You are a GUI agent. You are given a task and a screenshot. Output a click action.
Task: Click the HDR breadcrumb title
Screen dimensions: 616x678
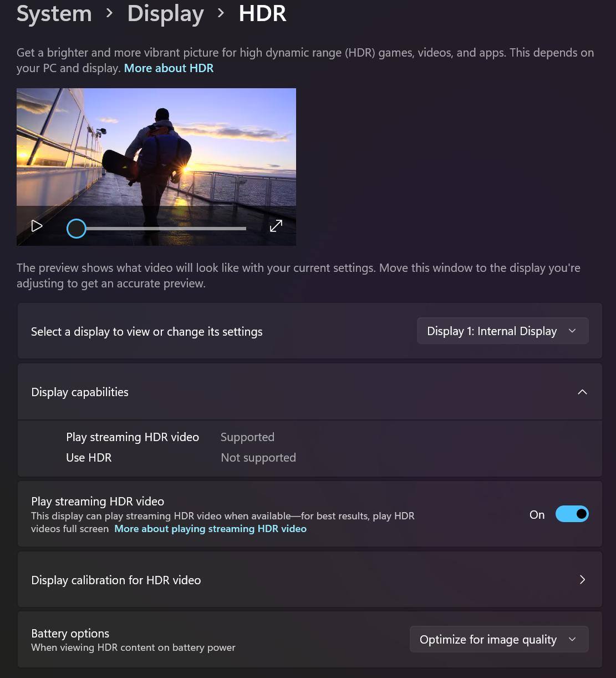click(262, 13)
